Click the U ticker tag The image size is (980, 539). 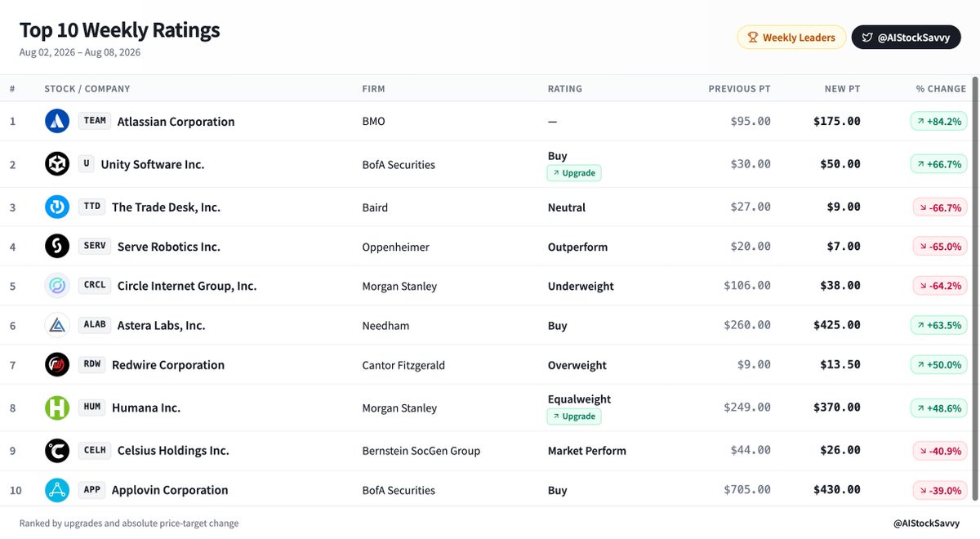[x=87, y=164]
